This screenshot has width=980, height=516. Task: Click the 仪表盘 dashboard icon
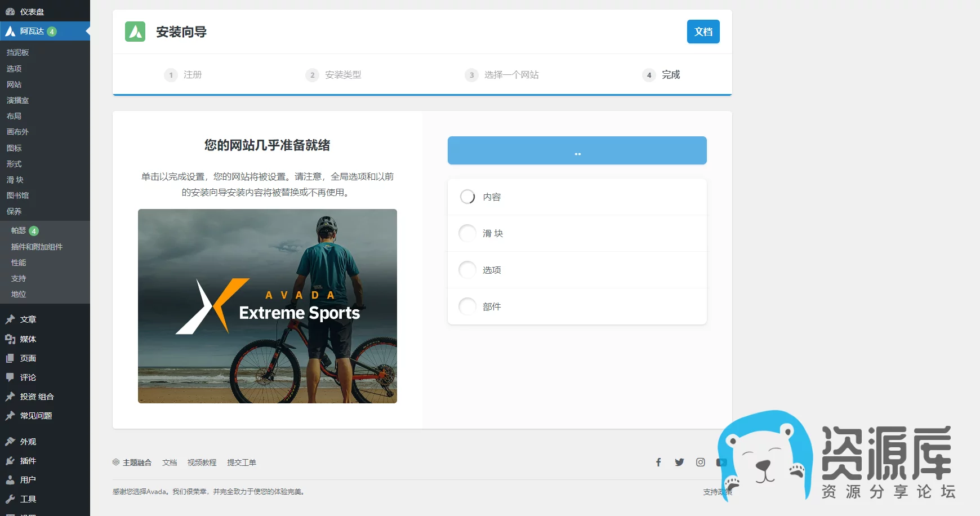10,12
